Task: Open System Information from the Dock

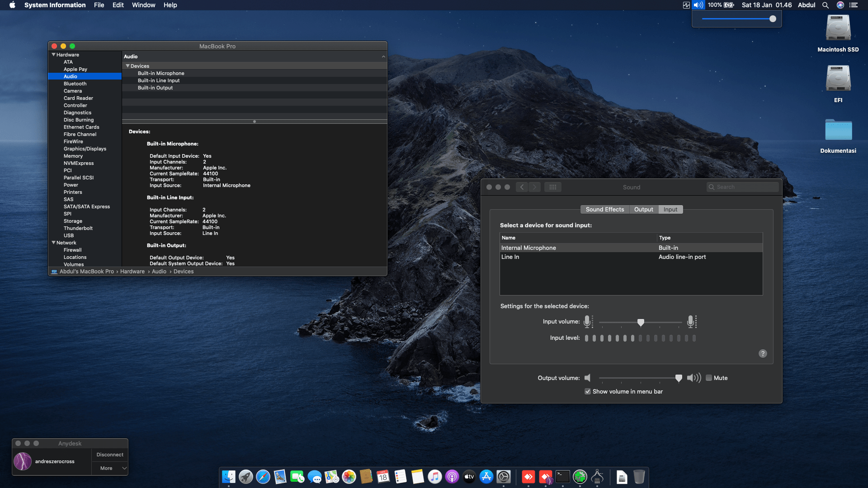Action: point(597,477)
